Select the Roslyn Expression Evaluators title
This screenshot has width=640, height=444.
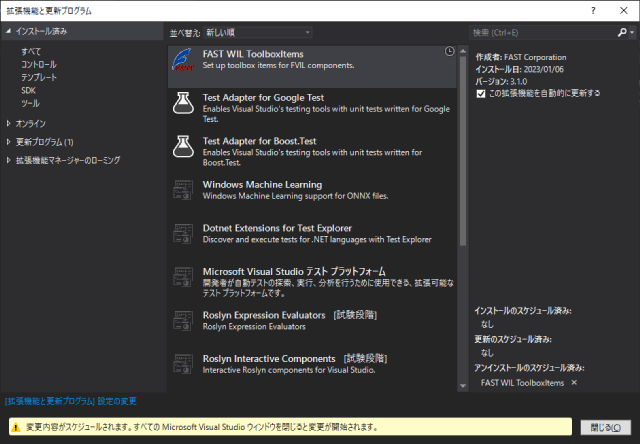point(264,315)
